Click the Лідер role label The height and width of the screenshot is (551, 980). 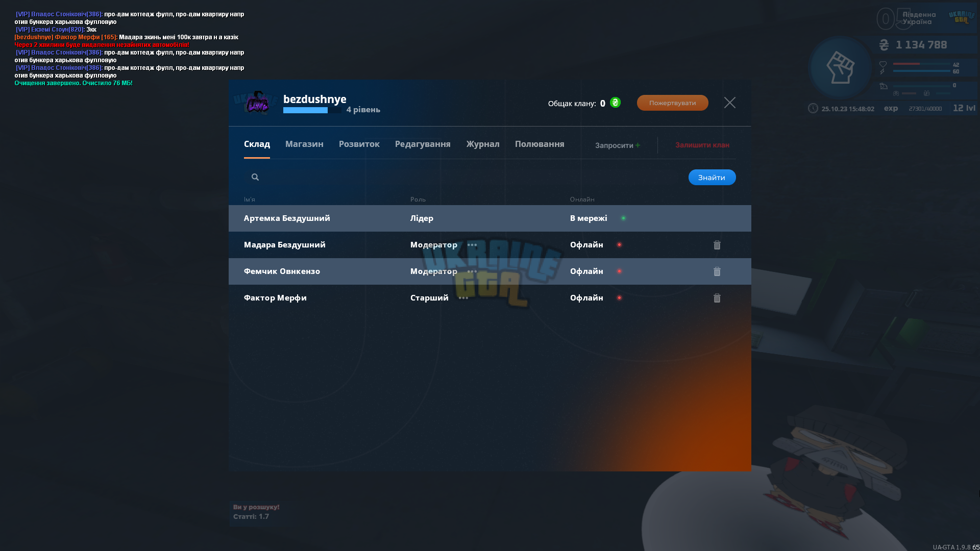point(422,218)
